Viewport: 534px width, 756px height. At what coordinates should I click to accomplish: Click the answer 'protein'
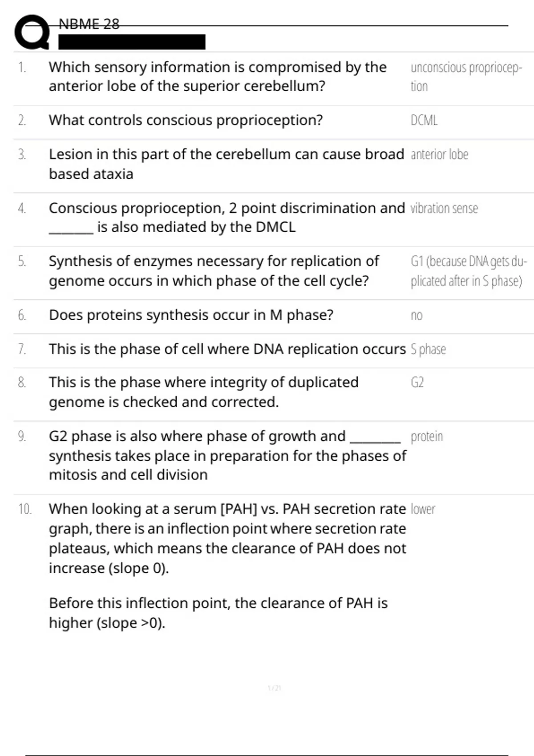[427, 436]
